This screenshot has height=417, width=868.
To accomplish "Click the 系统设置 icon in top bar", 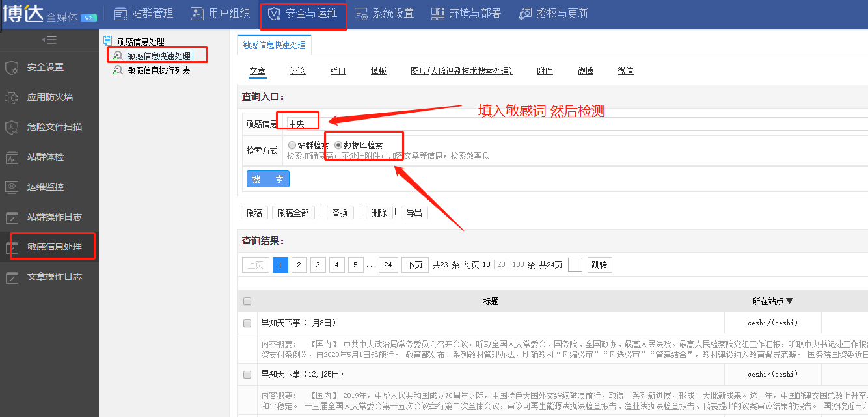I will 361,14.
